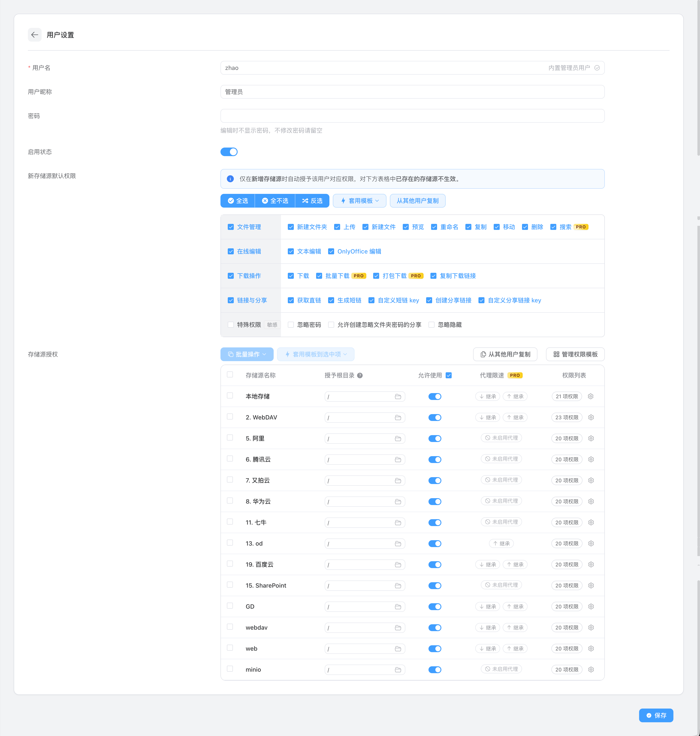700x736 pixels.
Task: Browse folder icon in 5. 阿里 root directory
Action: (398, 439)
